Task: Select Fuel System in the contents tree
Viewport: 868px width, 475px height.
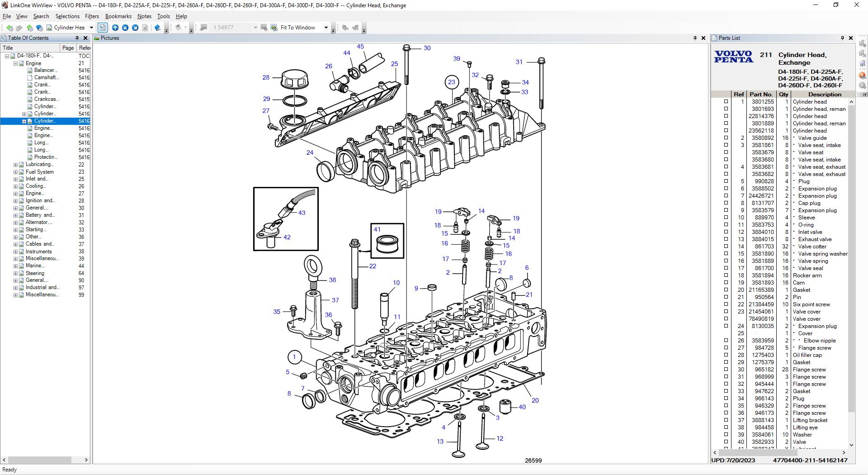Action: 40,172
